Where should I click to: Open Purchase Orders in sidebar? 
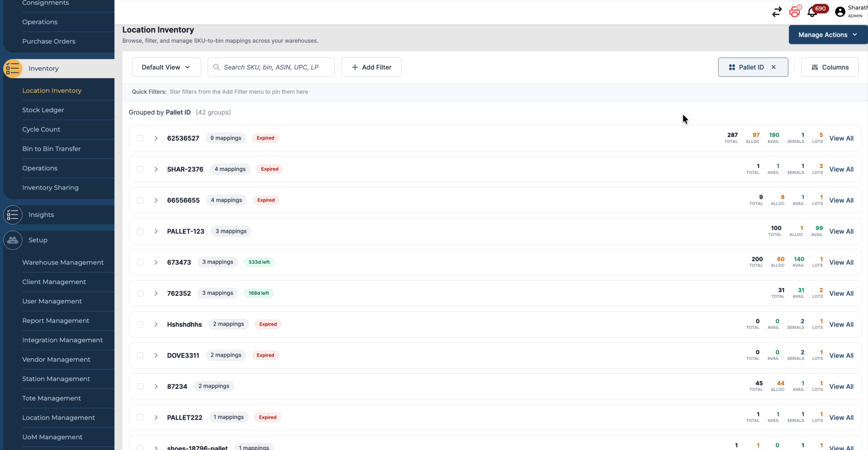(49, 41)
